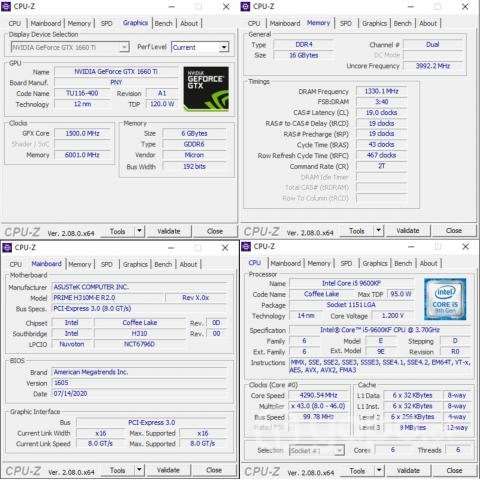Viewport: 480px width, 480px height.
Task: Click the DRAM Frequency 1330.1 MHz value
Action: pyautogui.click(x=382, y=91)
